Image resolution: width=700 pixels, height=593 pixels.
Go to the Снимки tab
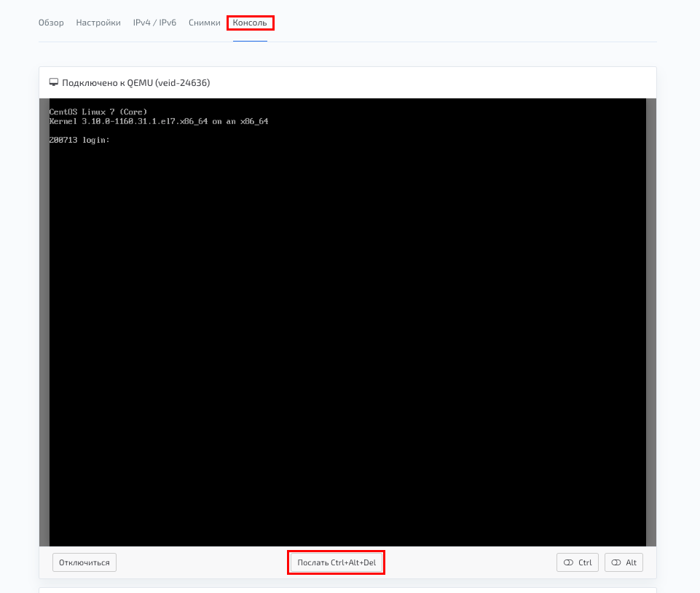(x=205, y=23)
